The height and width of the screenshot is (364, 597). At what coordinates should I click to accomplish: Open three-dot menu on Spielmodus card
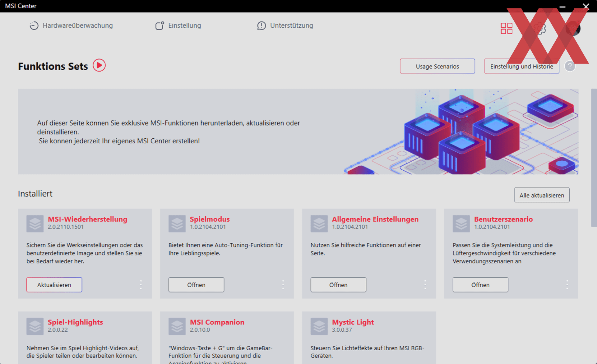[283, 285]
